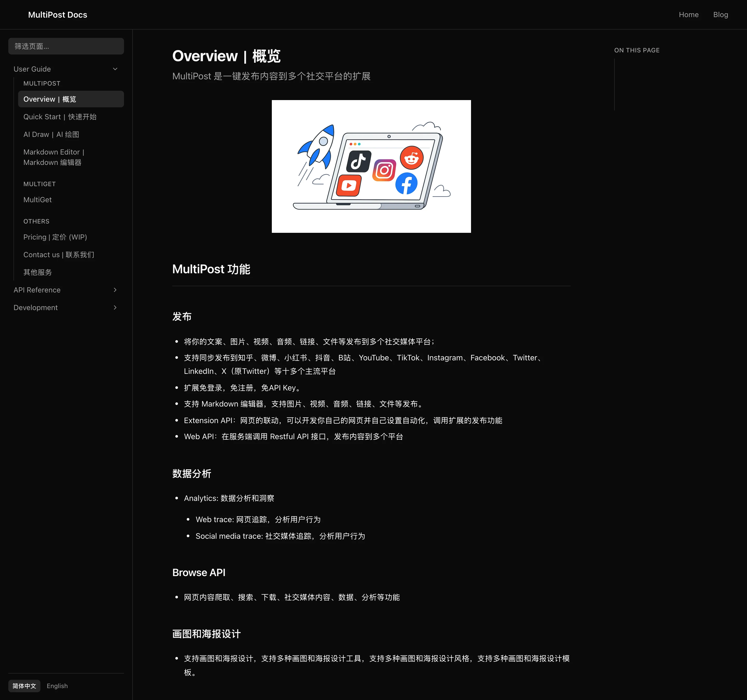This screenshot has width=747, height=700.
Task: Switch language to English
Action: (57, 686)
